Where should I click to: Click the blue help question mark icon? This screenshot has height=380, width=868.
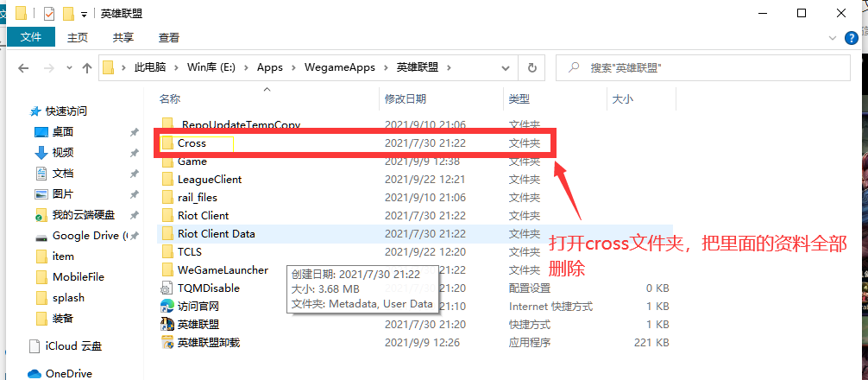click(852, 38)
